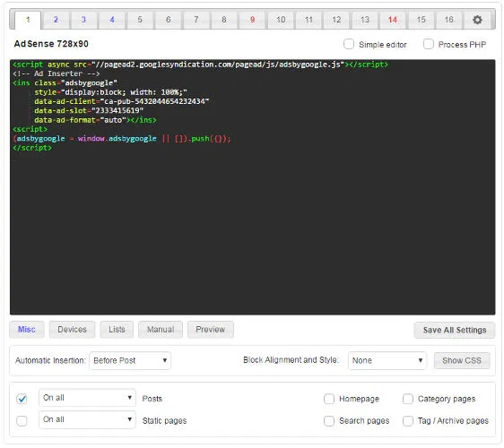Click Save All Settings
Viewport: 504px width, 448px height.
click(455, 330)
